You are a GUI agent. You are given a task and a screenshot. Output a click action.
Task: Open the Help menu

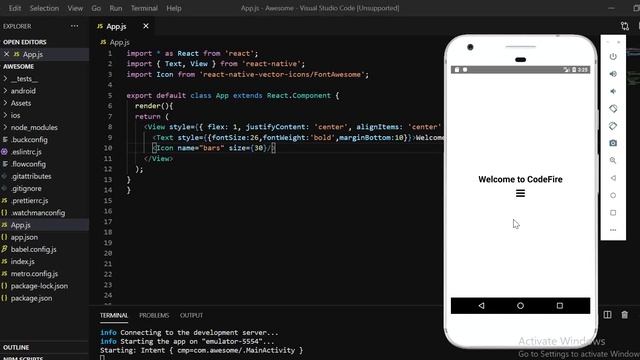(174, 8)
